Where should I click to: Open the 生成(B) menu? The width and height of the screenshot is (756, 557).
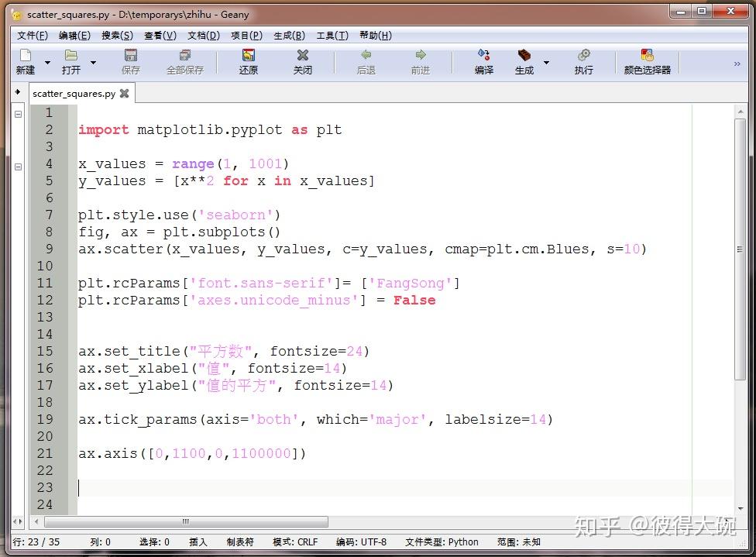289,35
